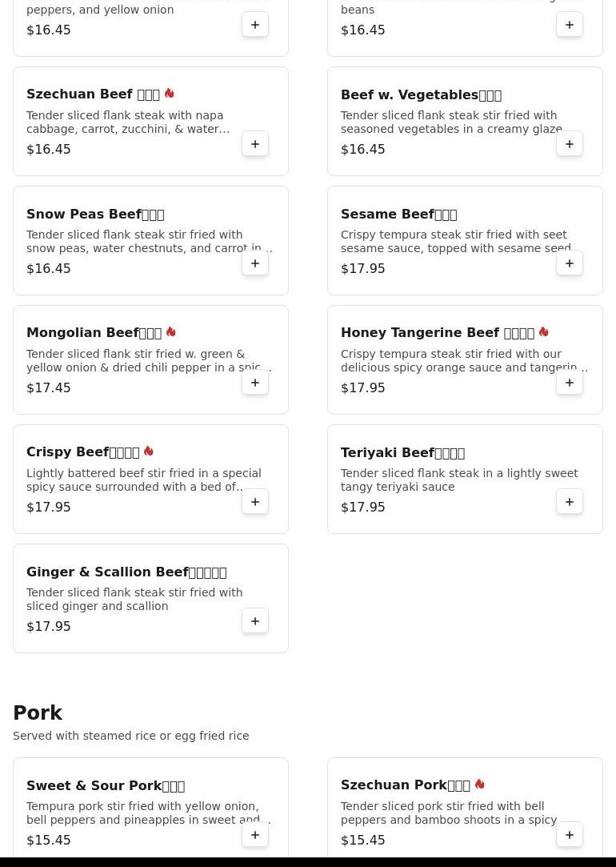Viewport: 616px width, 867px height.
Task: Open Honey Tangerine Beef details
Action: [438, 333]
